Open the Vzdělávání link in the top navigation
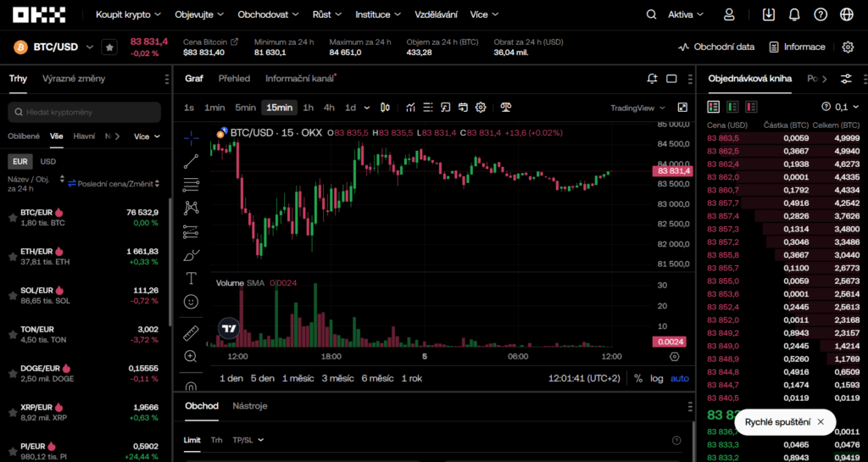Viewport: 868px width, 462px height. [x=436, y=14]
